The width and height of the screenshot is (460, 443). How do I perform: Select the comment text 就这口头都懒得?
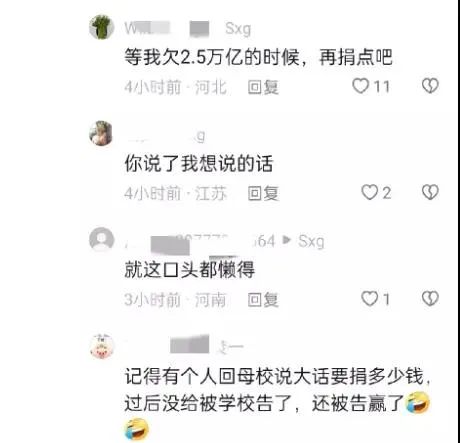pos(190,270)
